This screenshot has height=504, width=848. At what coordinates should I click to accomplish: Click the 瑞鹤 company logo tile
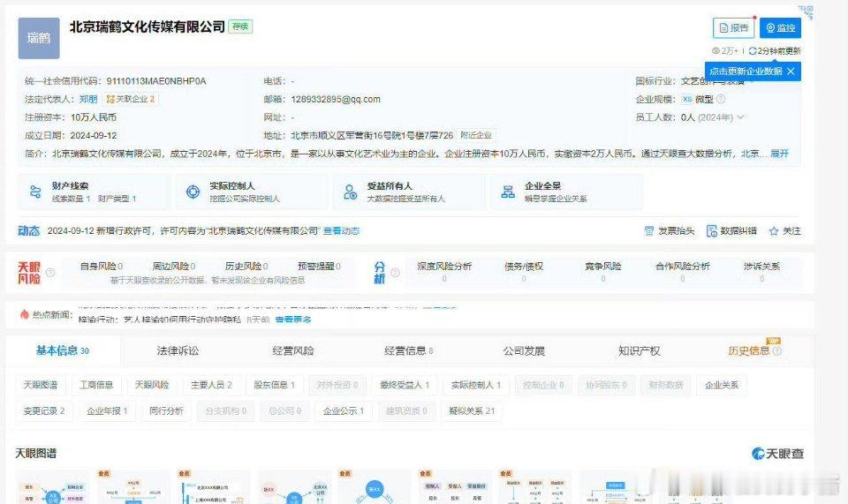click(39, 38)
